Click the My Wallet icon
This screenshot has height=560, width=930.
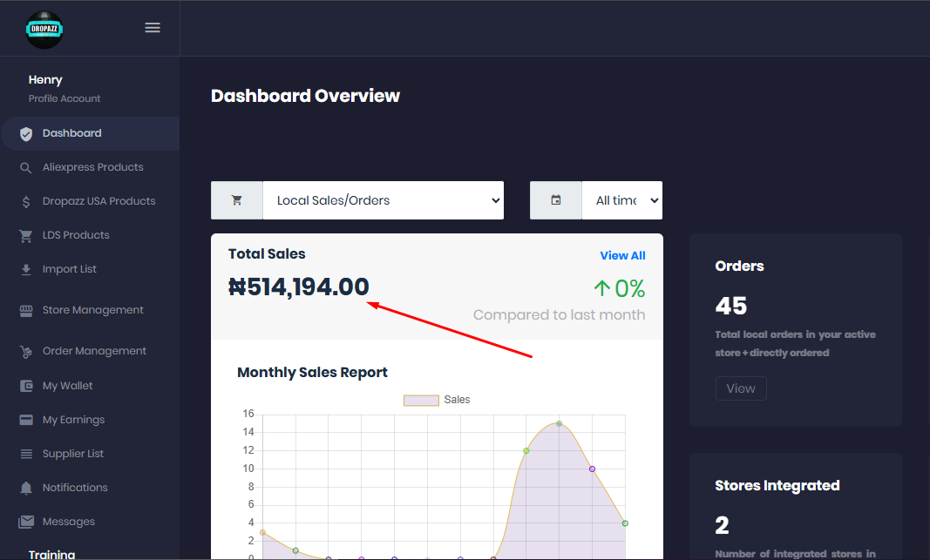pyautogui.click(x=26, y=386)
